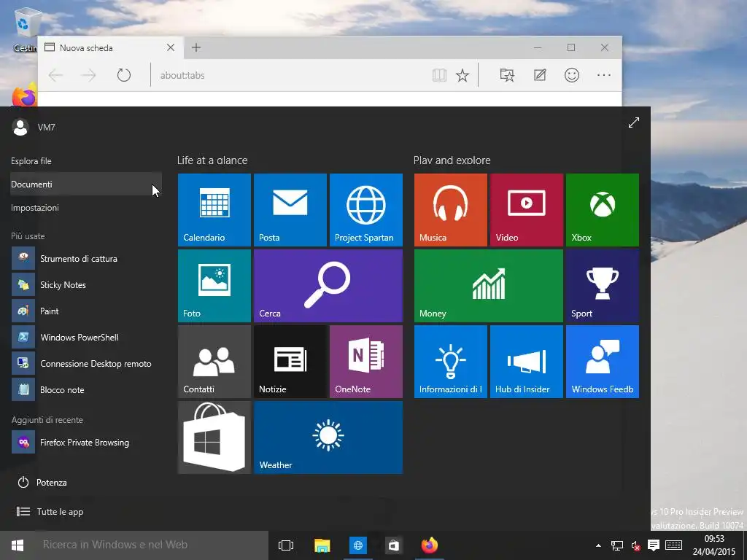
Task: Open the Calendario tile
Action: (x=214, y=210)
